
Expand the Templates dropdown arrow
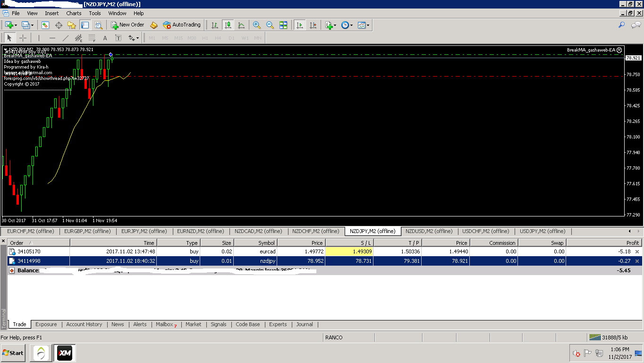click(x=368, y=25)
